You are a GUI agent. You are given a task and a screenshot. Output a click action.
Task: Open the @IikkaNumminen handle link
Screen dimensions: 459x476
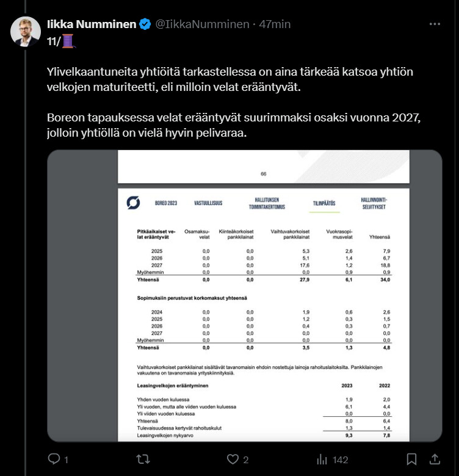coord(203,24)
